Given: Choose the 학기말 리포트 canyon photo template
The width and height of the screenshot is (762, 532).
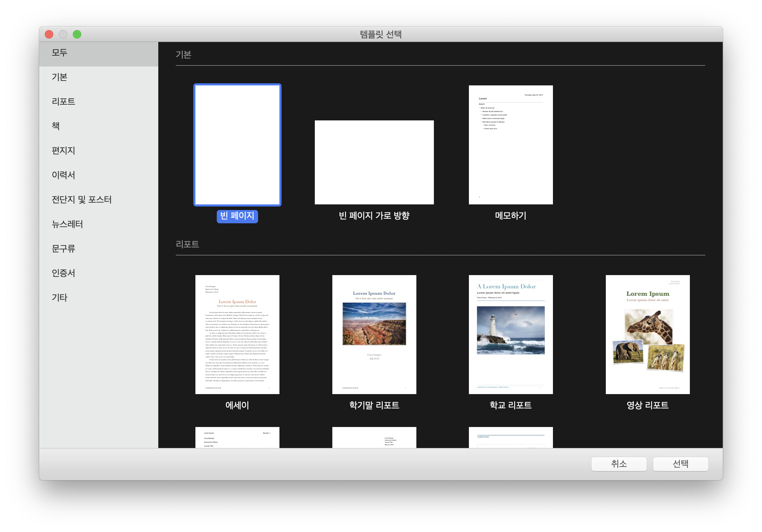Looking at the screenshot, I should coord(374,334).
